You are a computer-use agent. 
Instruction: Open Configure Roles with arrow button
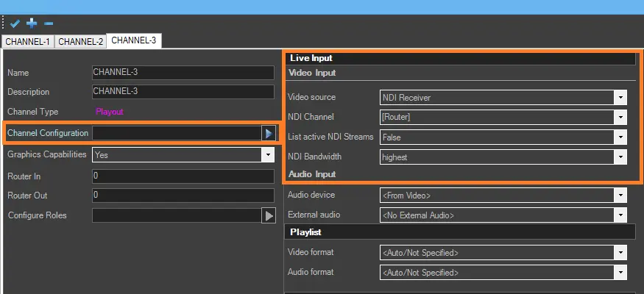coord(268,215)
